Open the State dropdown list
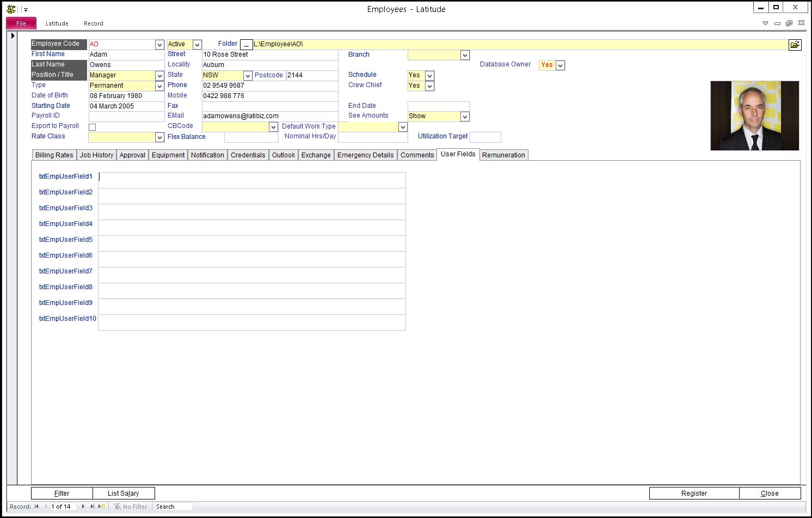This screenshot has height=518, width=812. tap(248, 76)
